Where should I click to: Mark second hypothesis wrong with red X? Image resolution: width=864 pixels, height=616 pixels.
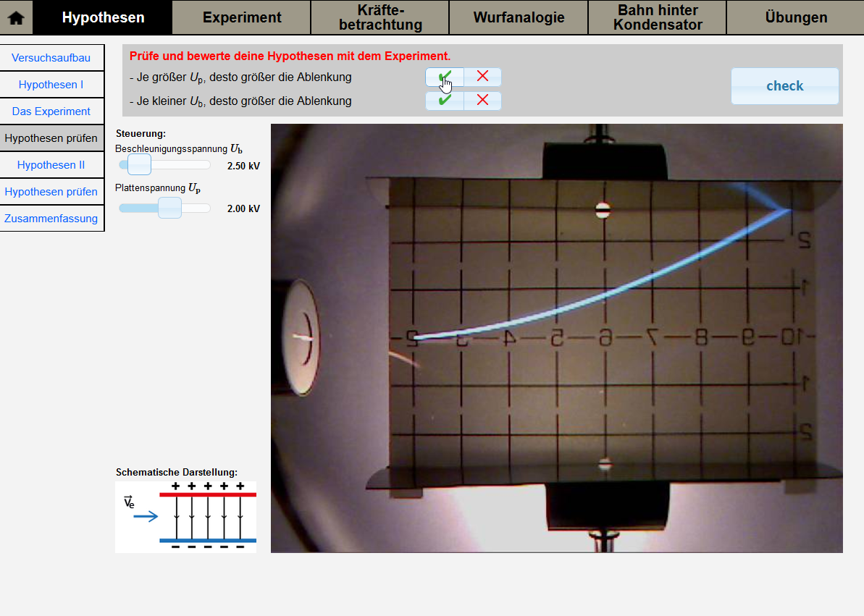click(x=482, y=101)
